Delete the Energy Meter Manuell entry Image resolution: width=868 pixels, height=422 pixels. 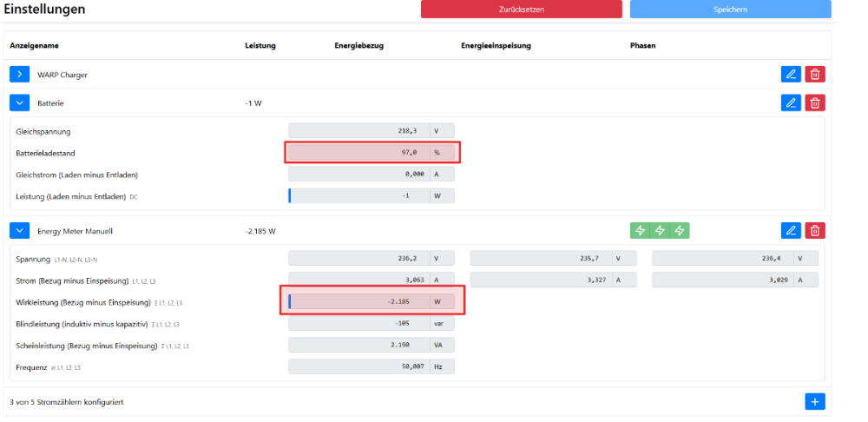pos(815,230)
